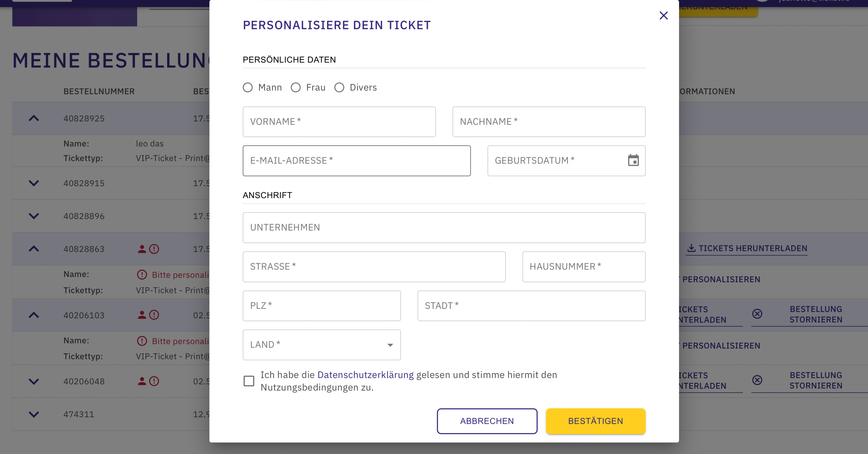Collapse order 40828925 row

[x=34, y=118]
